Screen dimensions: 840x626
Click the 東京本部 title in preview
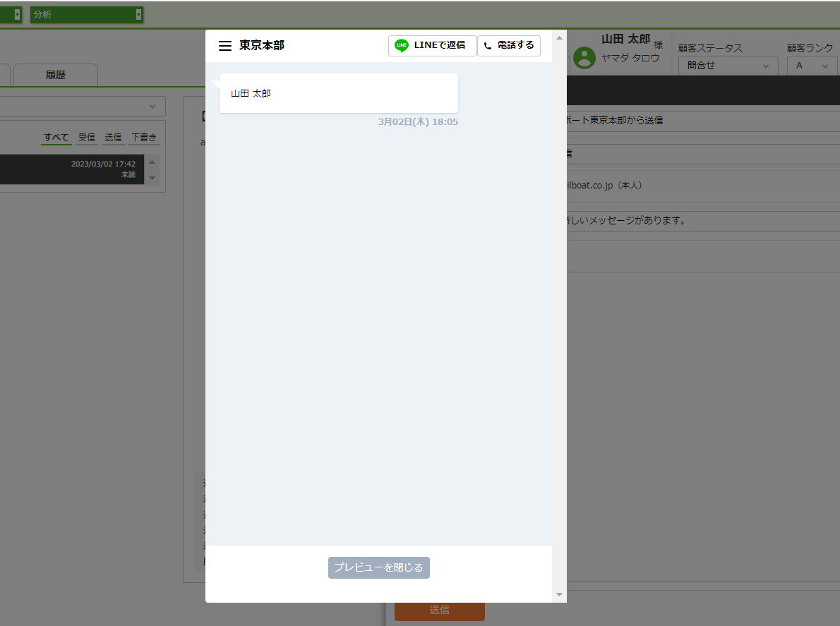(262, 45)
